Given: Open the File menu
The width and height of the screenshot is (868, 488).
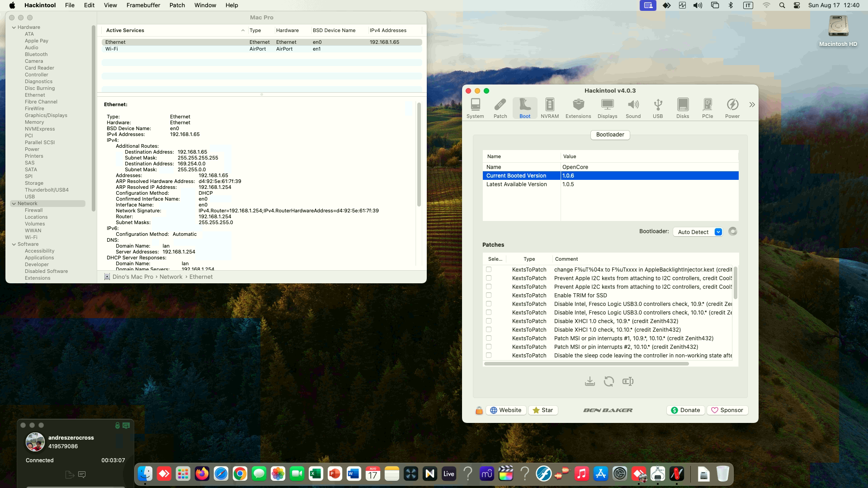Looking at the screenshot, I should point(70,5).
